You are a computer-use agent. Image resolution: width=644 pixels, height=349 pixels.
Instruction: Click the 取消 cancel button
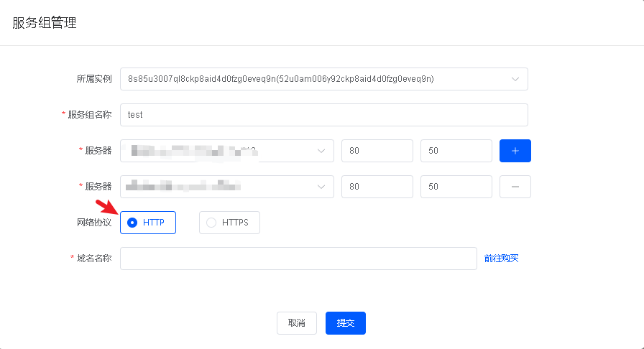(x=297, y=323)
